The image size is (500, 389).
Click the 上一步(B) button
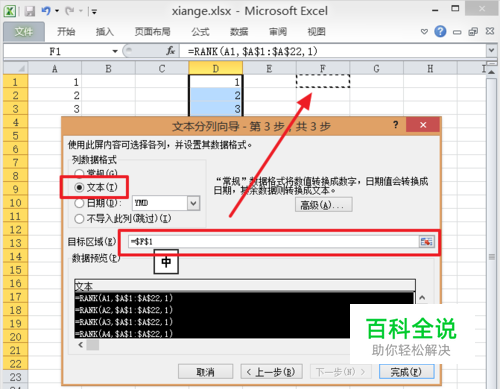(x=271, y=372)
